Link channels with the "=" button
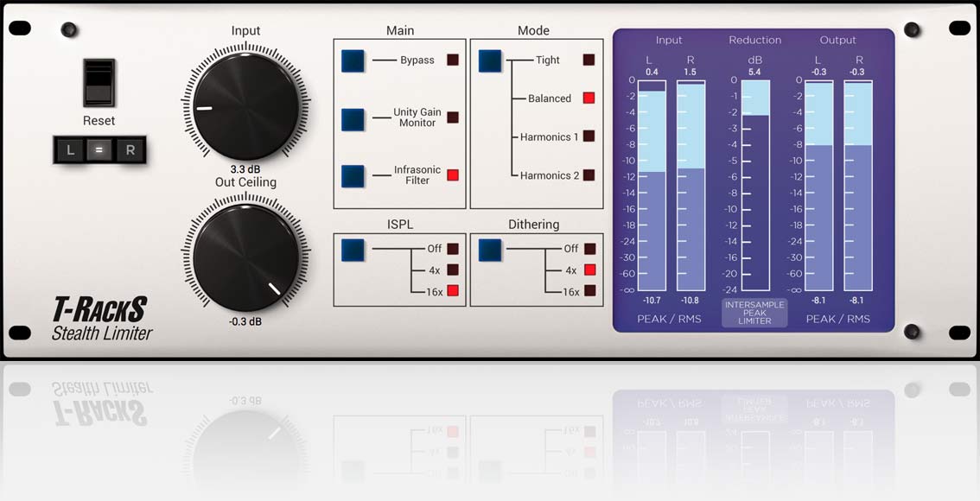 click(x=98, y=149)
